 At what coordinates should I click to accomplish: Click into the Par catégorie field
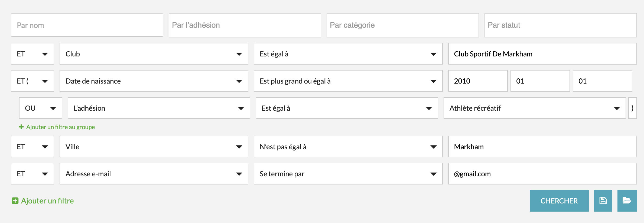[402, 25]
